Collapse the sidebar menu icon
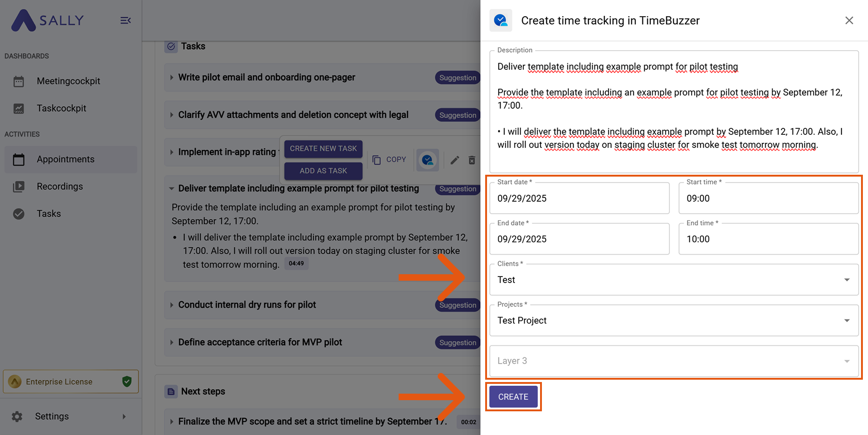868x435 pixels. (126, 20)
